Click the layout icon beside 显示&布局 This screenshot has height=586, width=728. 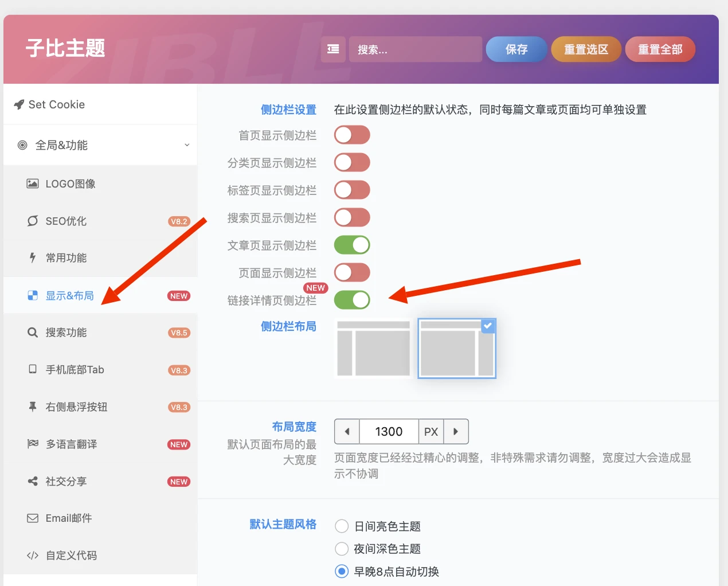[x=33, y=295]
